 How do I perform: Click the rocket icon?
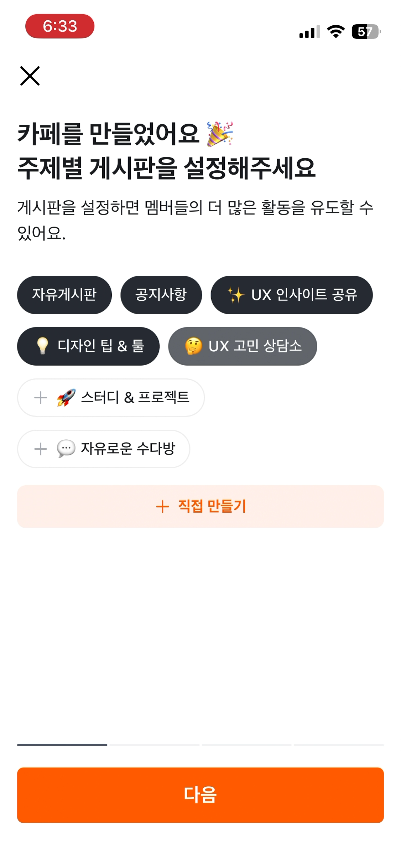(x=66, y=397)
